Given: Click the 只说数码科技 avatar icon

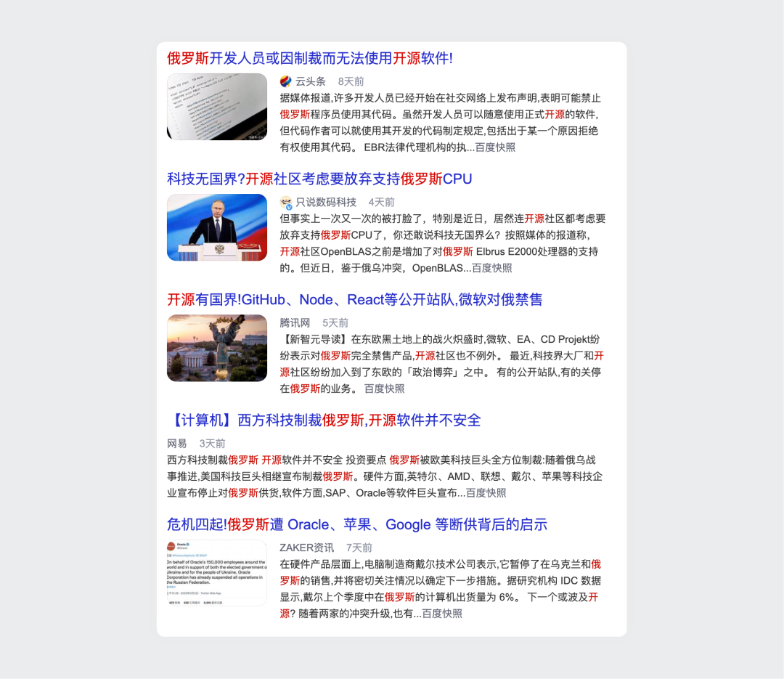Looking at the screenshot, I should tap(286, 202).
